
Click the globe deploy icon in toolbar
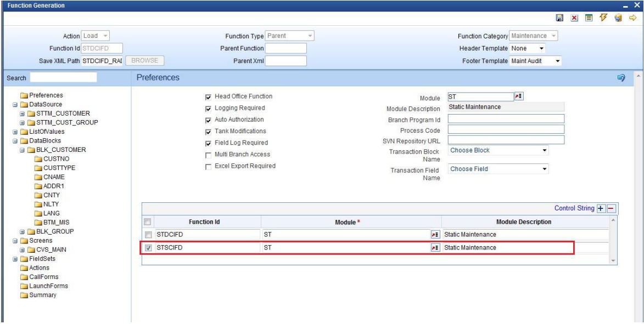coord(618,18)
